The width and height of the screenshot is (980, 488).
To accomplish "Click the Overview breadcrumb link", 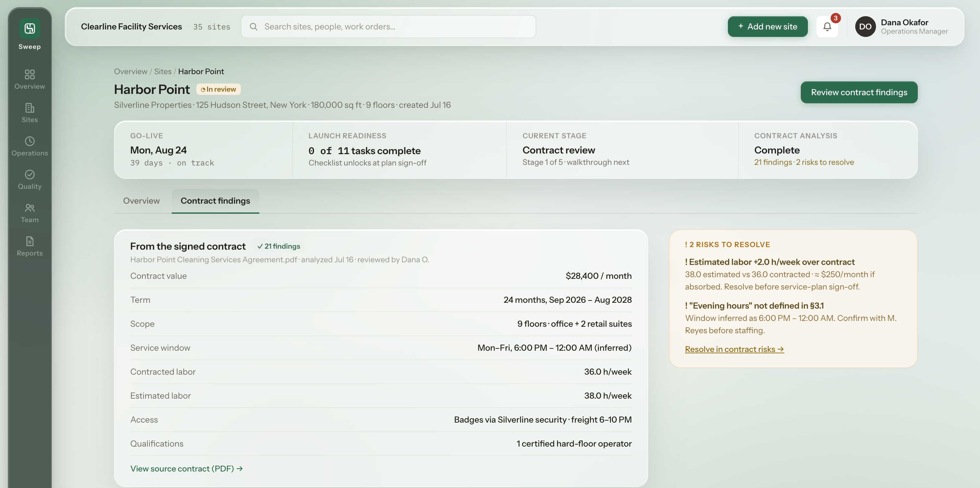I will click(x=131, y=72).
